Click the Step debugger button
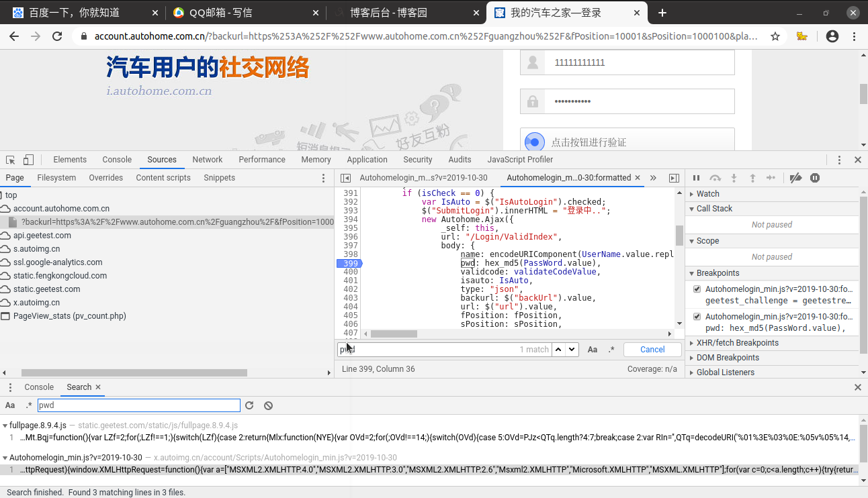 [x=771, y=178]
